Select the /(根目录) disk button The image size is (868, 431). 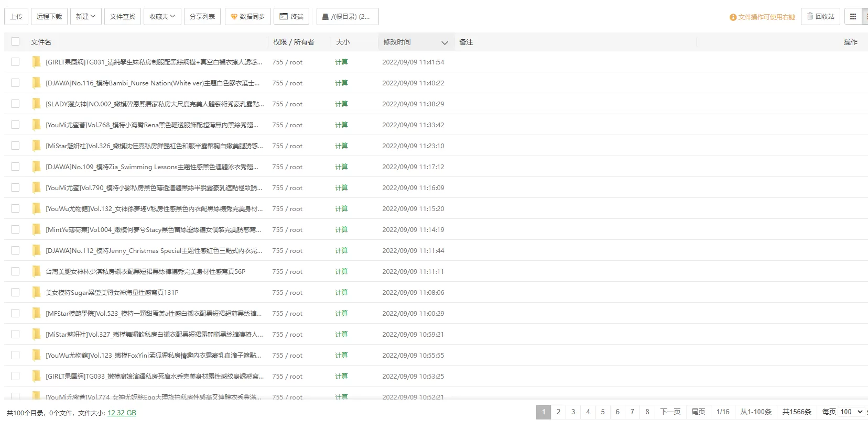pyautogui.click(x=348, y=17)
